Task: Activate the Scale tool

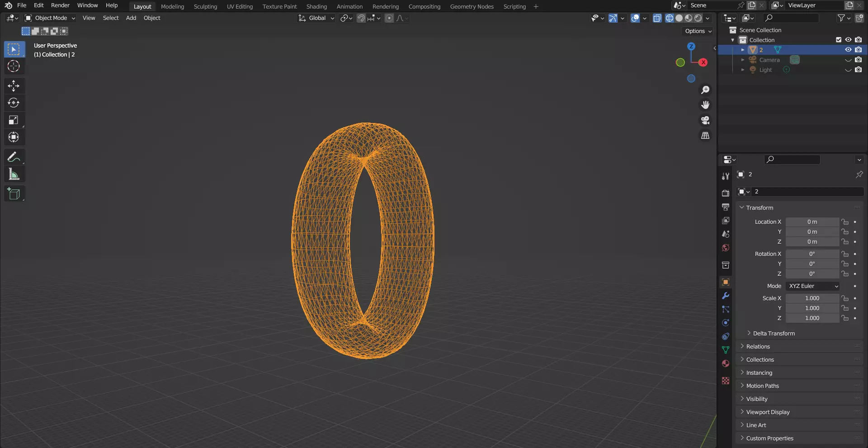Action: point(14,120)
